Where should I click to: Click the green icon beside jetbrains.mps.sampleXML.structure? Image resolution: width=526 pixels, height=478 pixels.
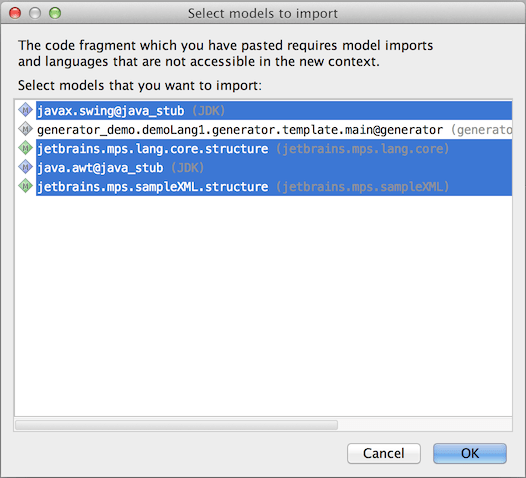point(25,186)
